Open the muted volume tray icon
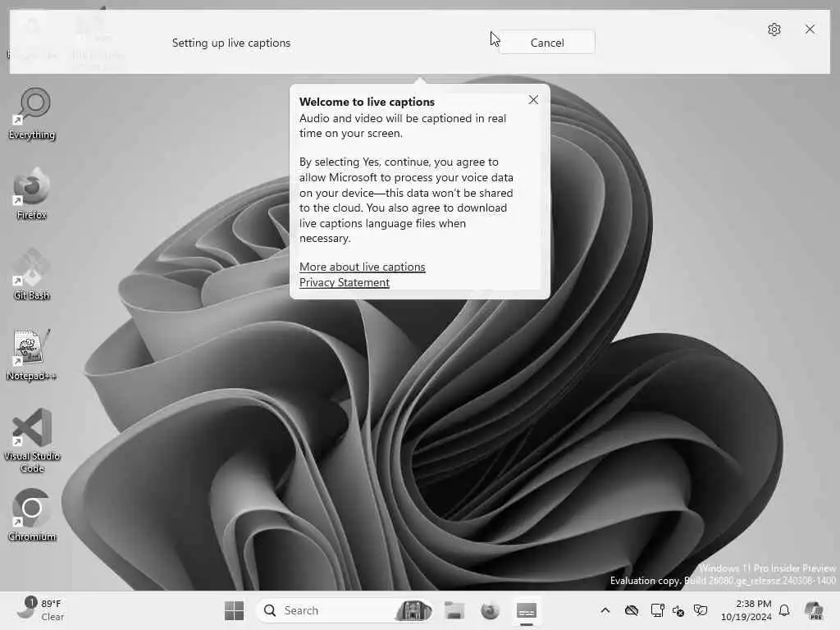 click(x=678, y=610)
